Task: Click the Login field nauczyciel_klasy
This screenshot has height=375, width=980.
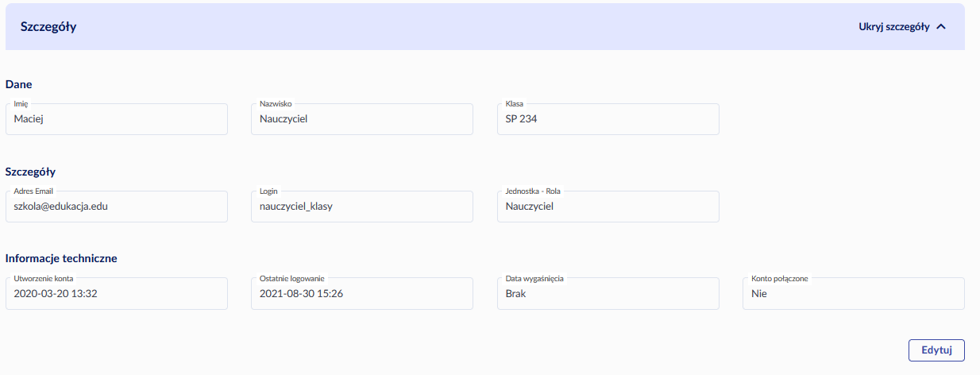Action: (x=362, y=207)
